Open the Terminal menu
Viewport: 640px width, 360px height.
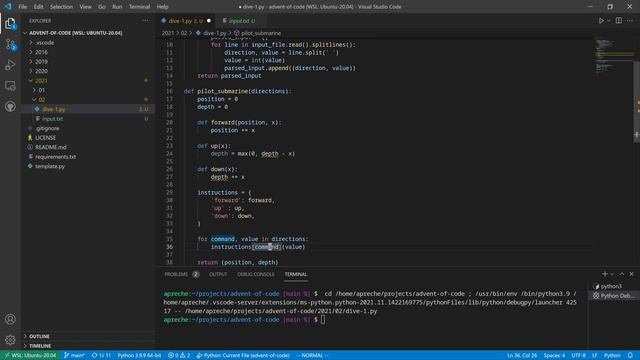click(x=139, y=7)
